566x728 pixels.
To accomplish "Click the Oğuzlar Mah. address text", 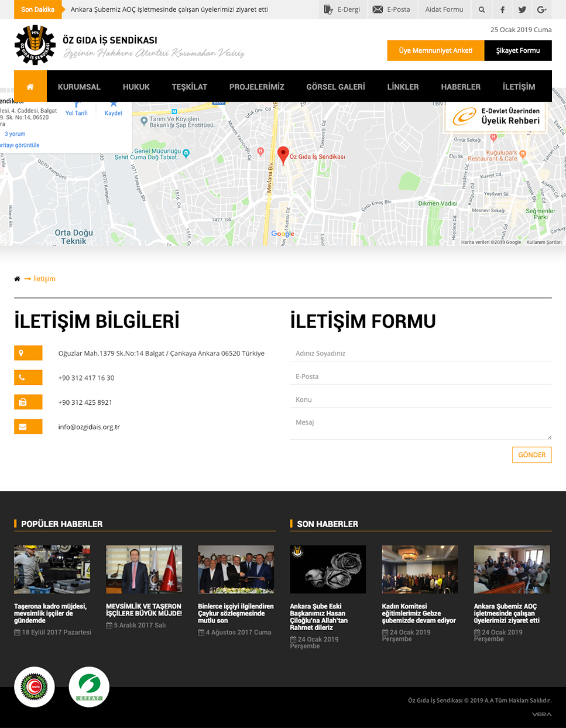I will (162, 353).
